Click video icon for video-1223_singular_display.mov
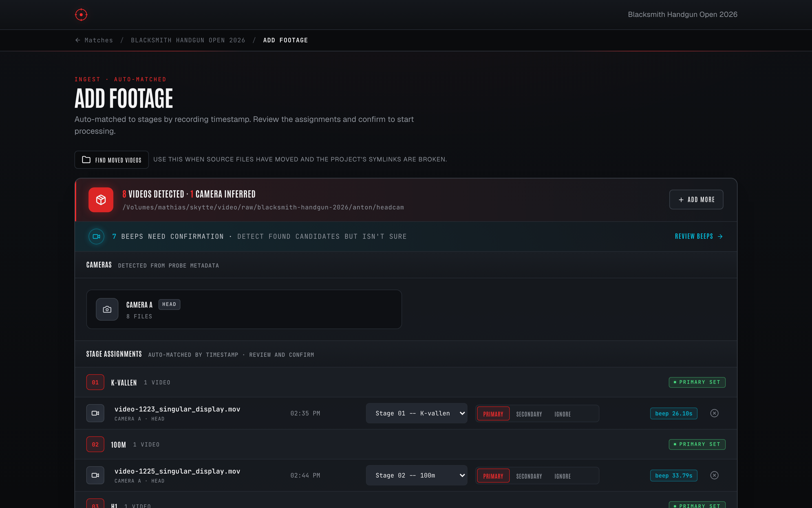Viewport: 812px width, 508px height. 95,413
